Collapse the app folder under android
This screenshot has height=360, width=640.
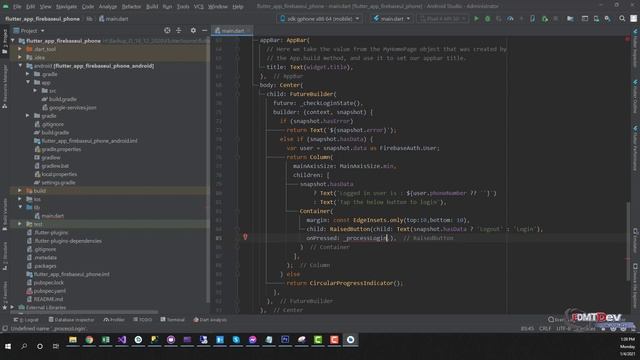[28, 82]
